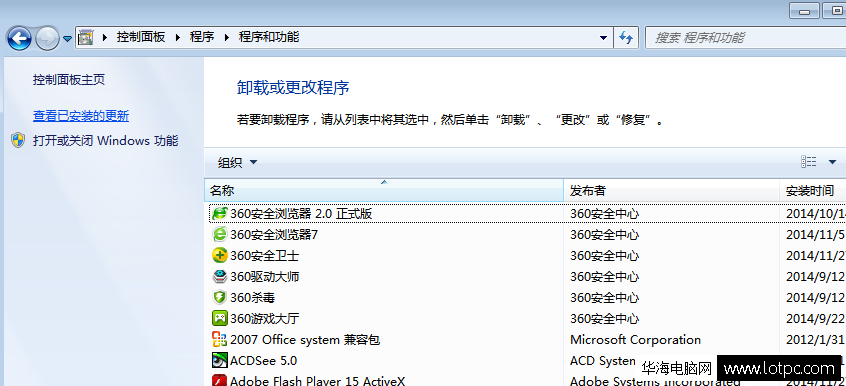The height and width of the screenshot is (386, 846).
Task: Click 控制面板 in the breadcrumb path
Action: 141,37
